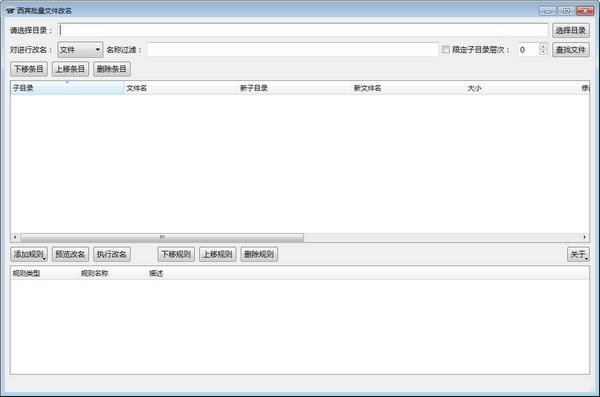Viewport: 600px width, 397px height.
Task: Click the 新文件名 column header
Action: tap(409, 88)
